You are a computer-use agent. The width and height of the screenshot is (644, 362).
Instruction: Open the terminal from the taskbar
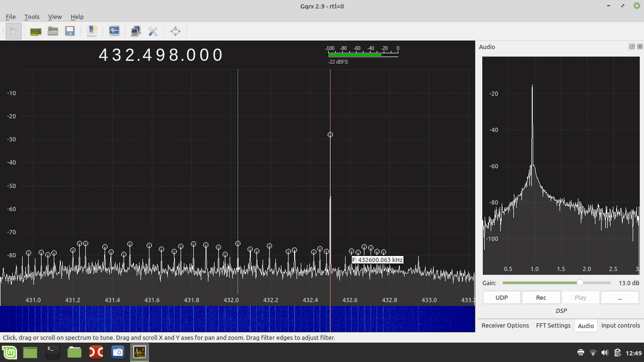(x=52, y=352)
